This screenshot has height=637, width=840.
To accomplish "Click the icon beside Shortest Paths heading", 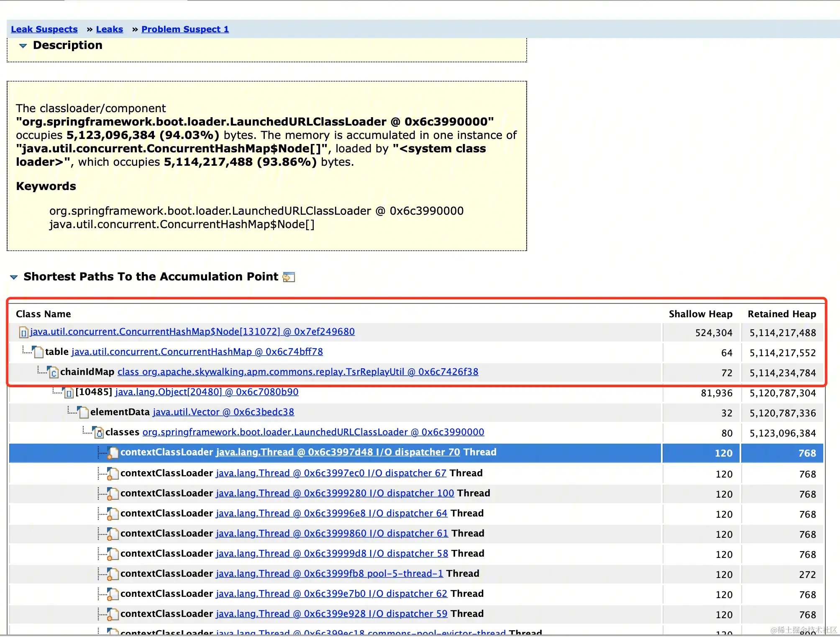I will tap(289, 277).
